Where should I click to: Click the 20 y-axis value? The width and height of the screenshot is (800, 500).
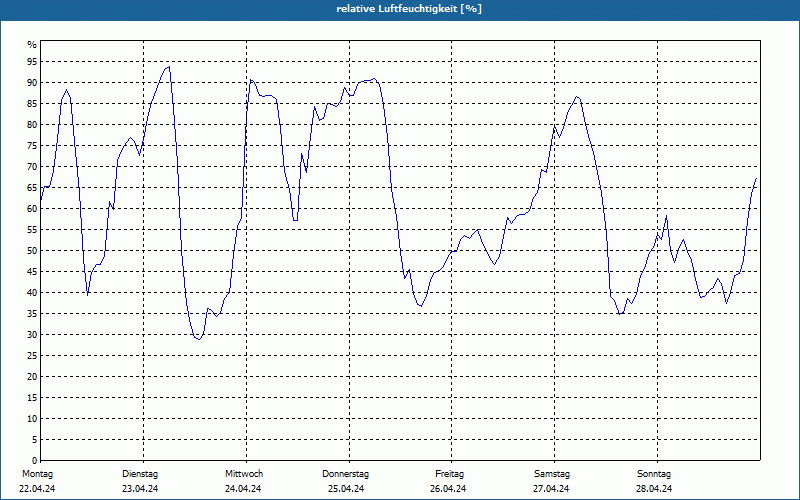tap(32, 377)
